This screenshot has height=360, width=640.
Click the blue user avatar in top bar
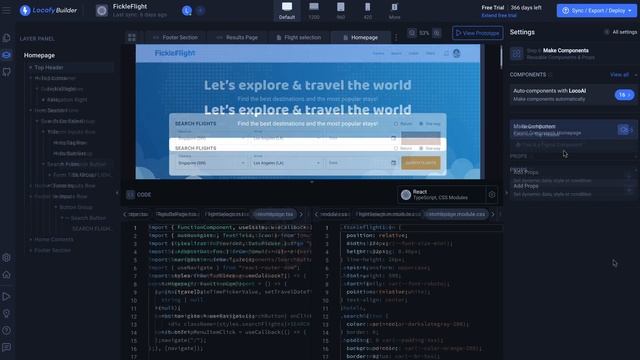click(x=187, y=11)
